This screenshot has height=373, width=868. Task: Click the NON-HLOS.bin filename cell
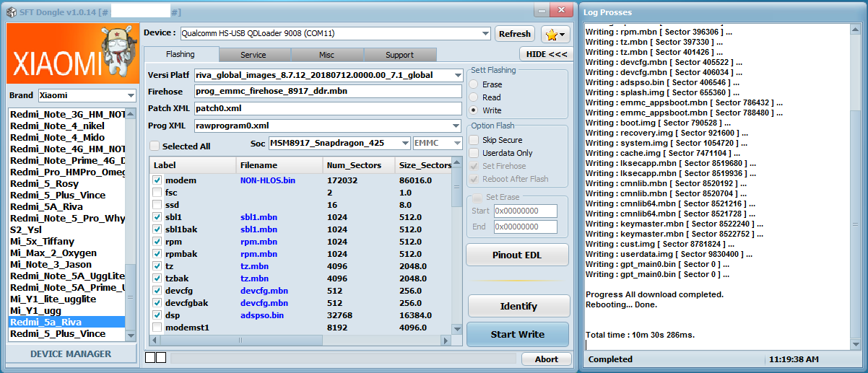(268, 180)
